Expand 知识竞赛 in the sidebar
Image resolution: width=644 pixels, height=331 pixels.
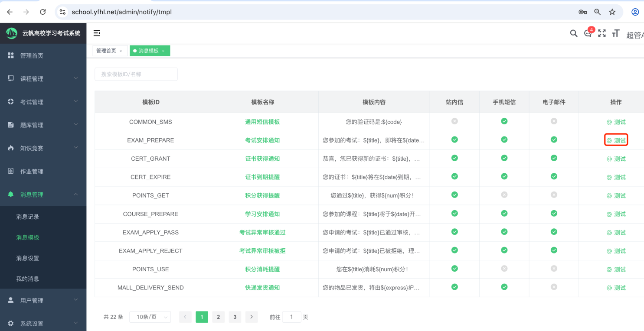[x=43, y=148]
